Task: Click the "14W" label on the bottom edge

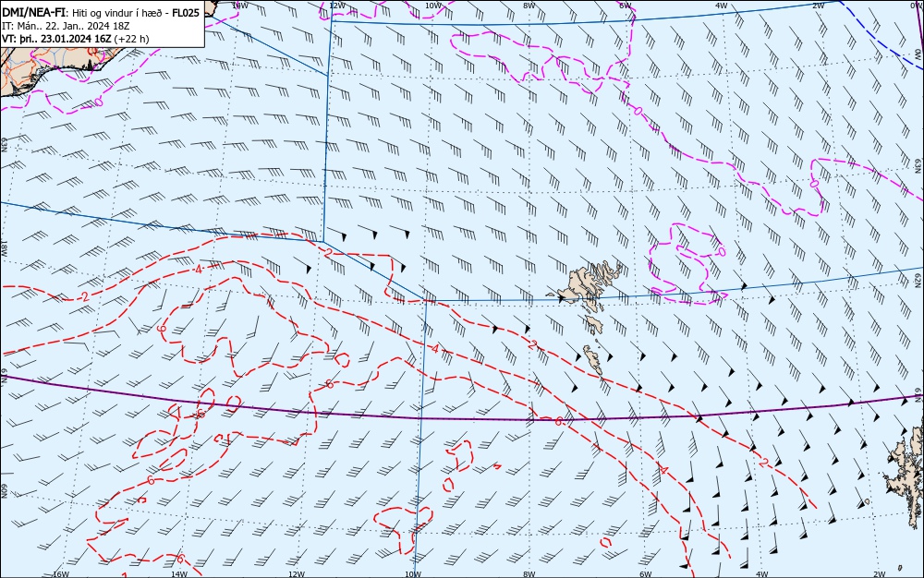Action: coord(179,574)
